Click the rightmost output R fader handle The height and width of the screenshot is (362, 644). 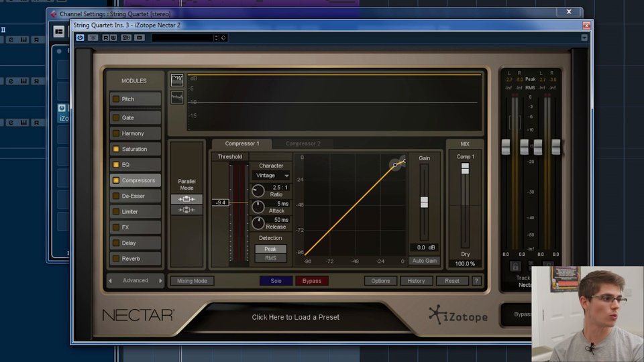[555, 147]
